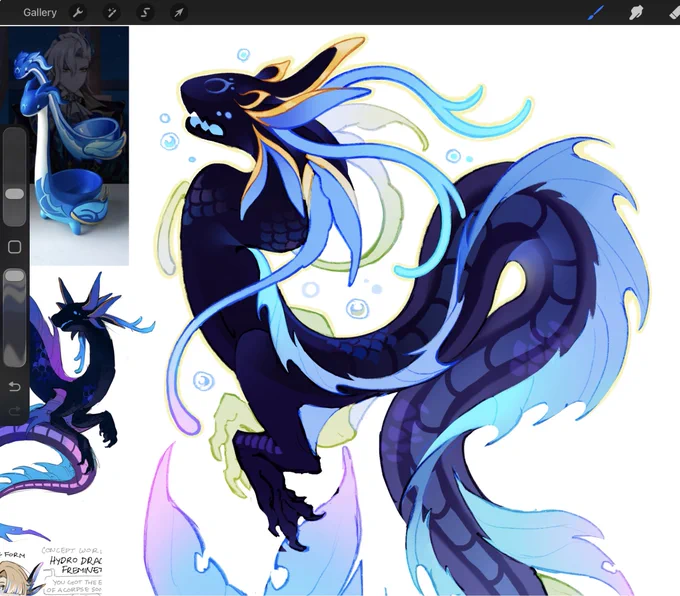
Task: Select the Eraser tool
Action: [675, 13]
